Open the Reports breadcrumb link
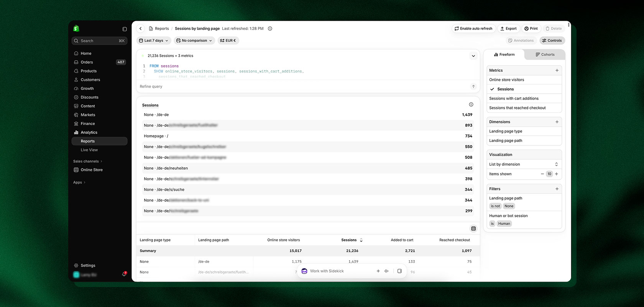This screenshot has height=307, width=644. (159, 28)
